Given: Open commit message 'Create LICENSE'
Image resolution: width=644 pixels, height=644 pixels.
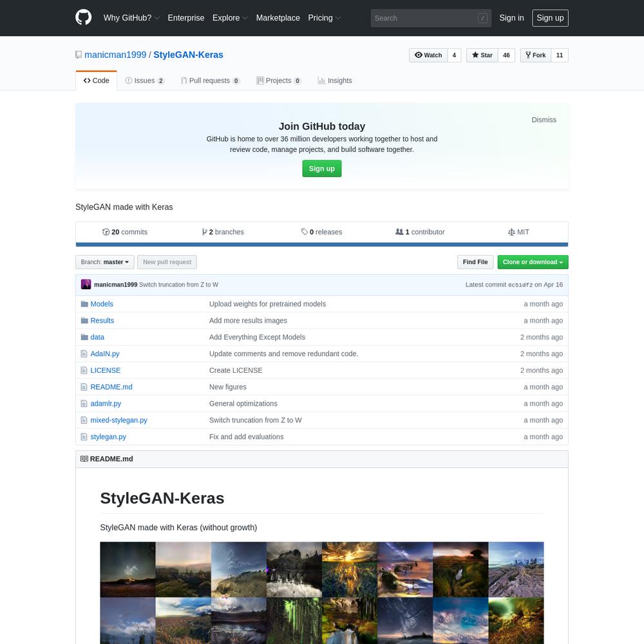Looking at the screenshot, I should (236, 370).
